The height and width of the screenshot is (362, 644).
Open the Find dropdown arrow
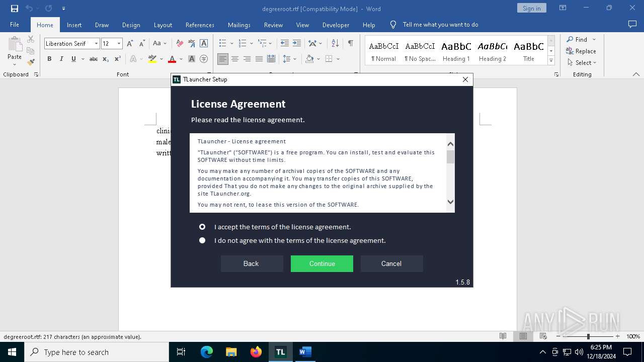click(594, 39)
